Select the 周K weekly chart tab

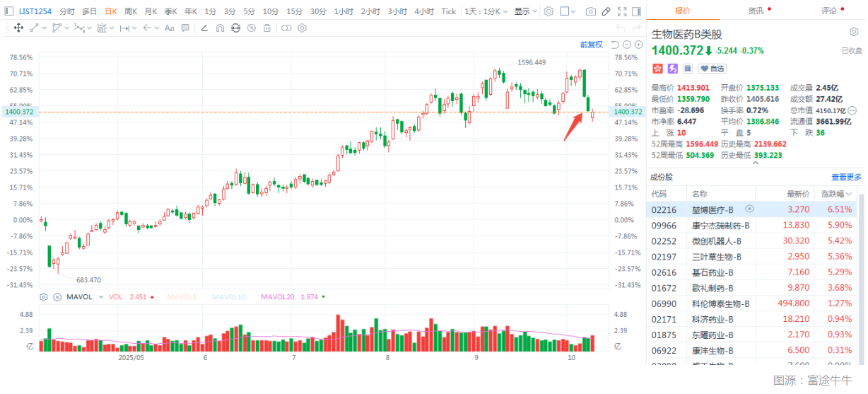(131, 11)
